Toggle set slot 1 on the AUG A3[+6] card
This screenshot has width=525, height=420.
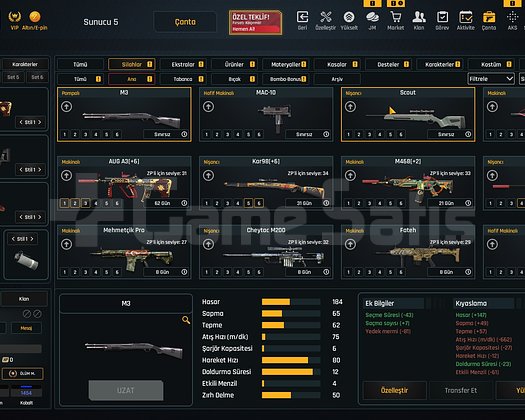pos(65,203)
